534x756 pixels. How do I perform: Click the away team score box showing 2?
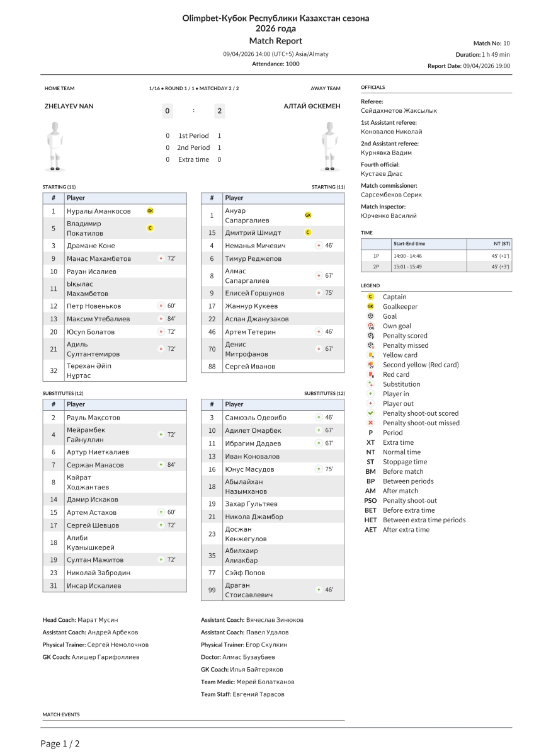tap(219, 112)
